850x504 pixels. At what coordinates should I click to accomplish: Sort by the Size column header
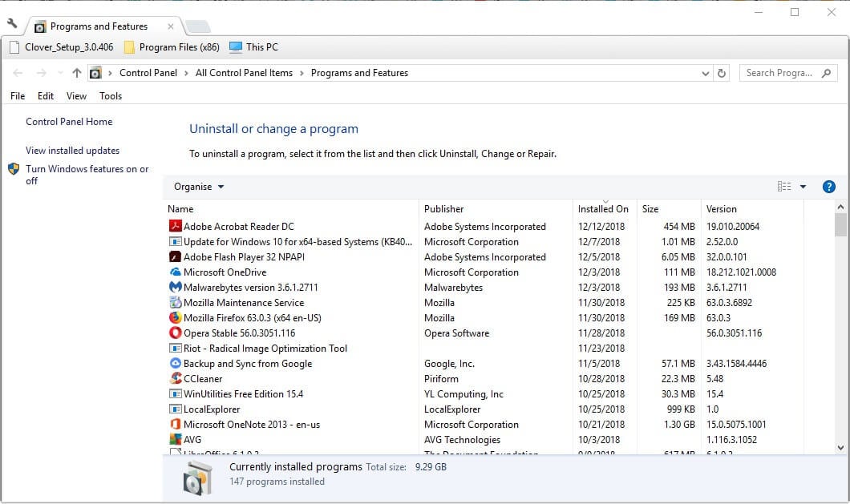[x=669, y=208]
